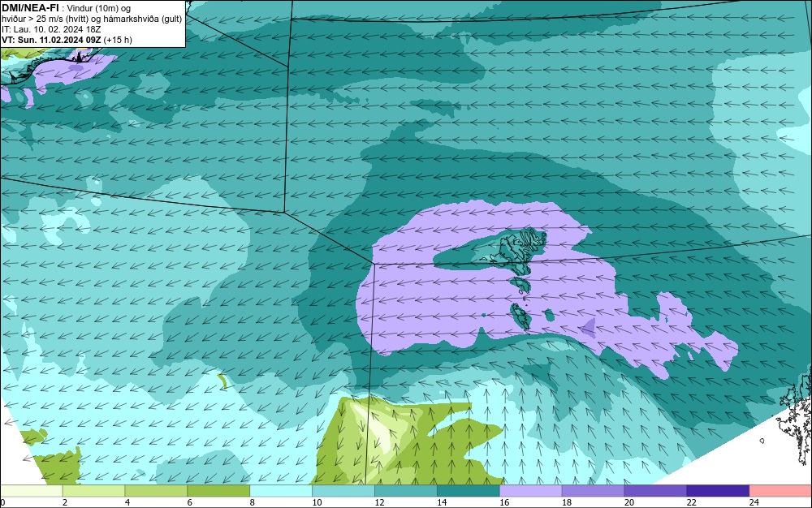The width and height of the screenshot is (812, 508).
Task: Click the olive 6–8 m/s legend swatch
Action: click(218, 491)
